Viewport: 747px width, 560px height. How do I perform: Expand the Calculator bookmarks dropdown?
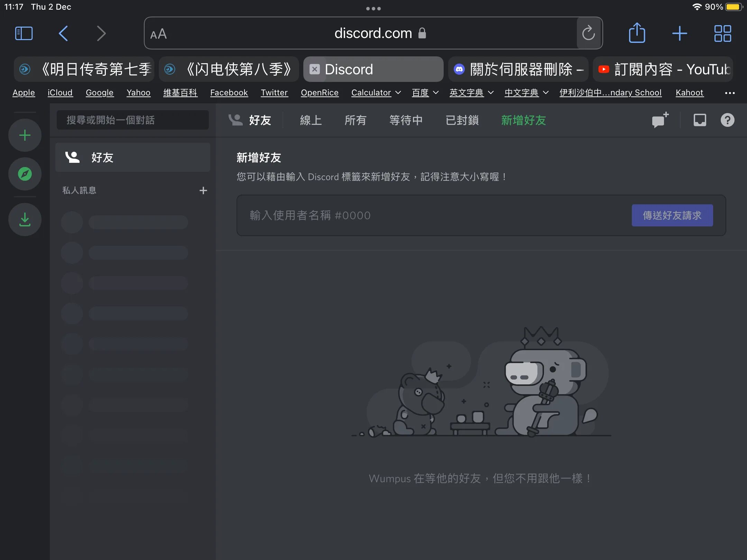point(376,93)
